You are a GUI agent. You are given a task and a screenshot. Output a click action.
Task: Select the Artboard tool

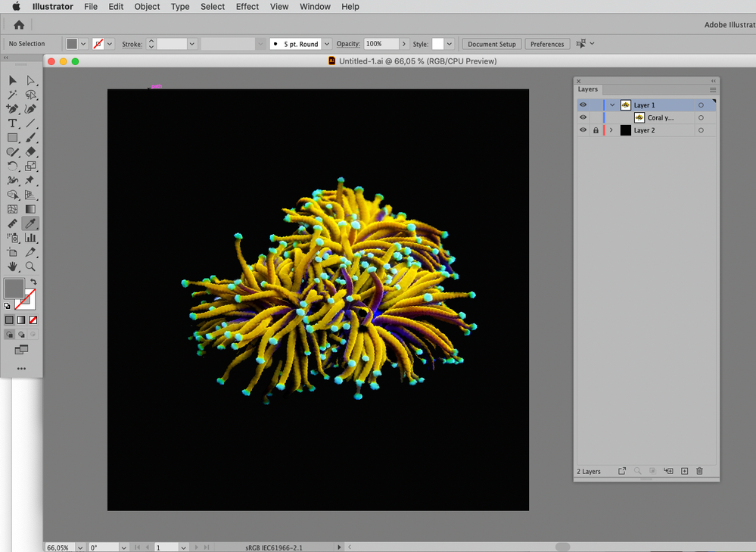pos(13,252)
